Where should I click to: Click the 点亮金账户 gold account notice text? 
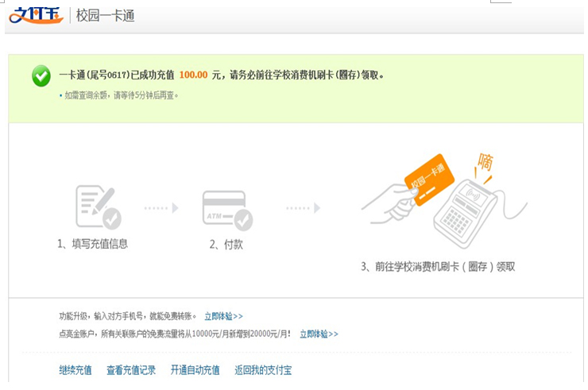point(175,334)
